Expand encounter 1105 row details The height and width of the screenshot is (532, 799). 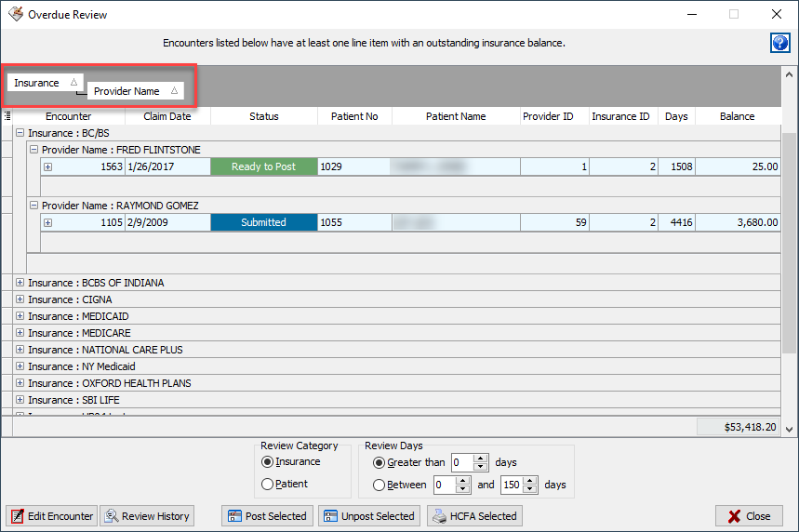(47, 222)
